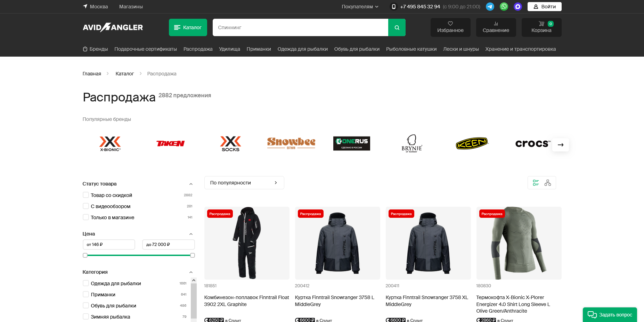Screen dimensions: 644x322
Task: Open the Магазины link
Action: tap(131, 7)
